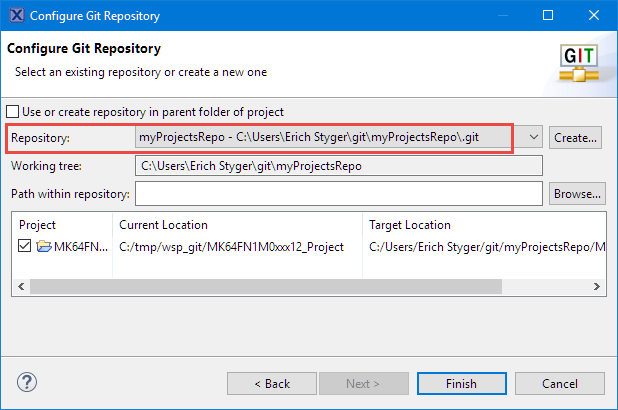
Task: Go to previous page with Back button
Action: coord(271,384)
